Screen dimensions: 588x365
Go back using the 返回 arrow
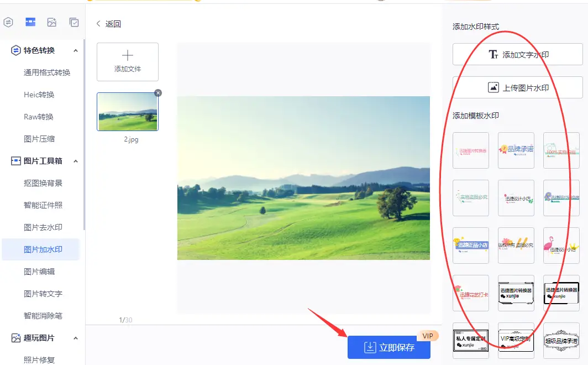click(x=108, y=24)
